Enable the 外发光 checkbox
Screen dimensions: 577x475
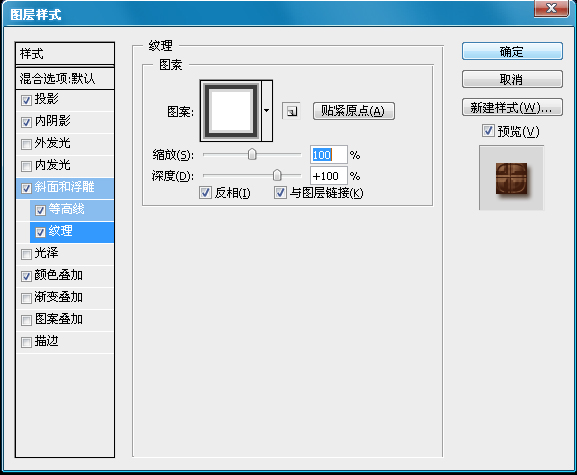26,144
